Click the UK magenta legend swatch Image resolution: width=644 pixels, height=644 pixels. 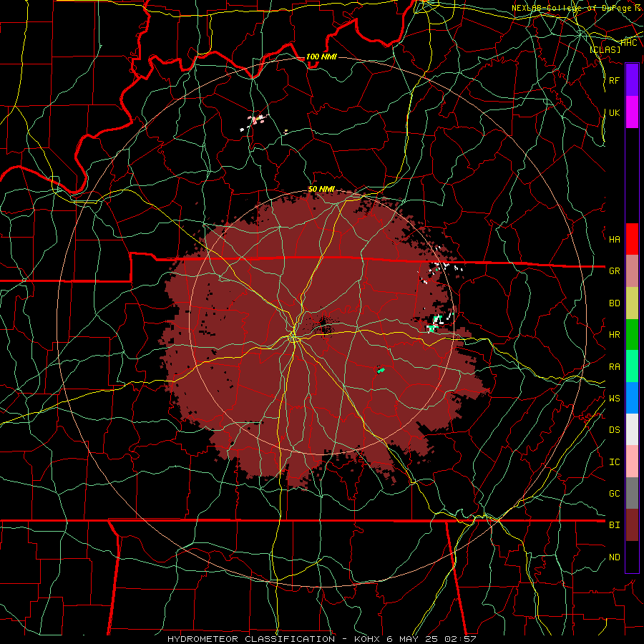pos(632,112)
